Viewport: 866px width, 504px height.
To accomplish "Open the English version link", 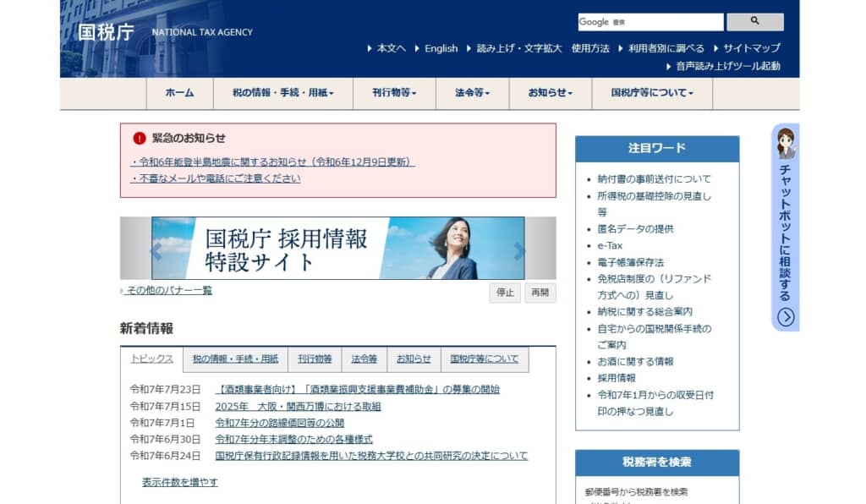I will coord(441,48).
